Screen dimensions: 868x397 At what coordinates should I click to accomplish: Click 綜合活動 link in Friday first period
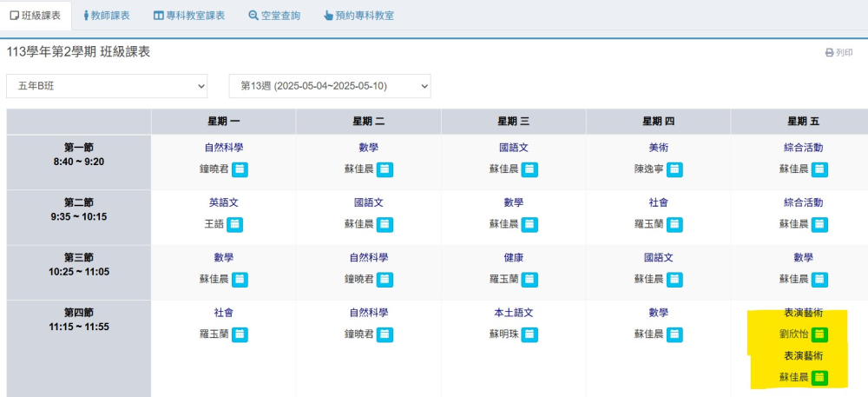click(x=803, y=148)
